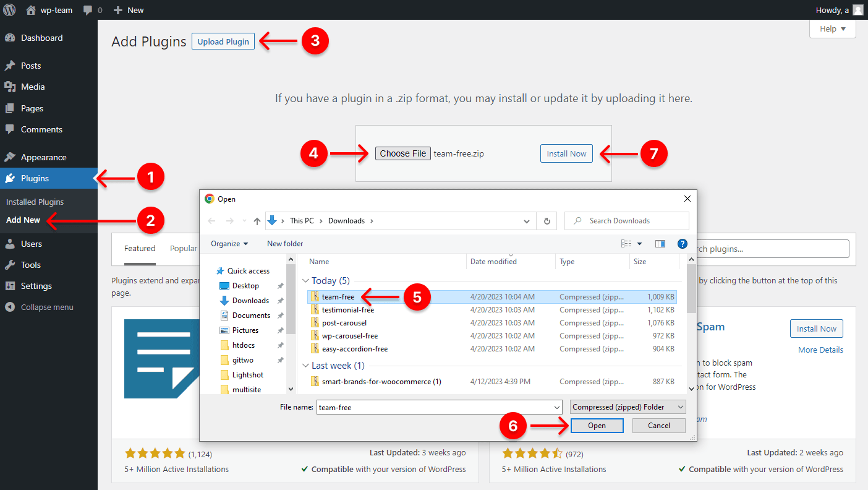
Task: Open the Organize dropdown menu
Action: tap(229, 244)
